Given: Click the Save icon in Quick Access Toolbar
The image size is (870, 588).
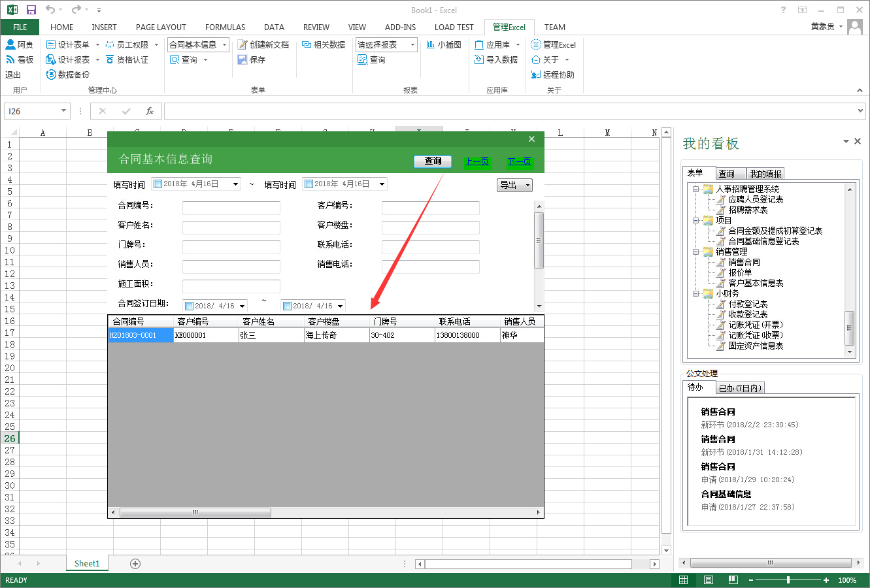Looking at the screenshot, I should 31,10.
